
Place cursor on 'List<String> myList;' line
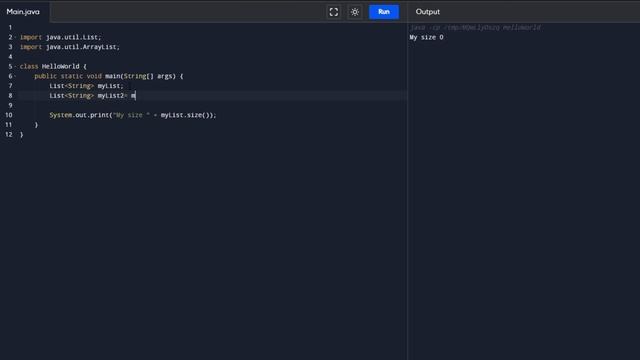(x=86, y=86)
